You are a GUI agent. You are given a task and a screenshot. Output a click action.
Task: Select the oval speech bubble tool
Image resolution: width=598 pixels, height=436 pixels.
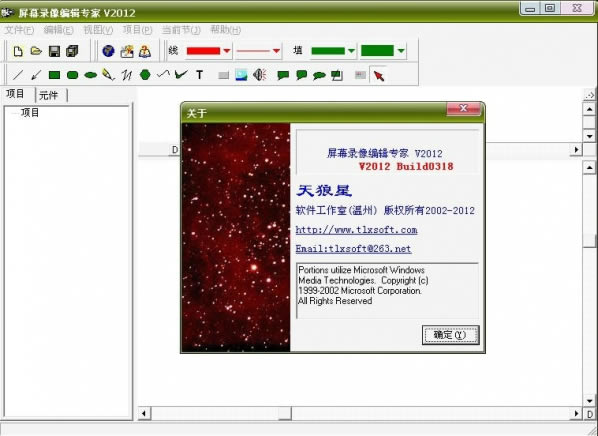coord(319,76)
